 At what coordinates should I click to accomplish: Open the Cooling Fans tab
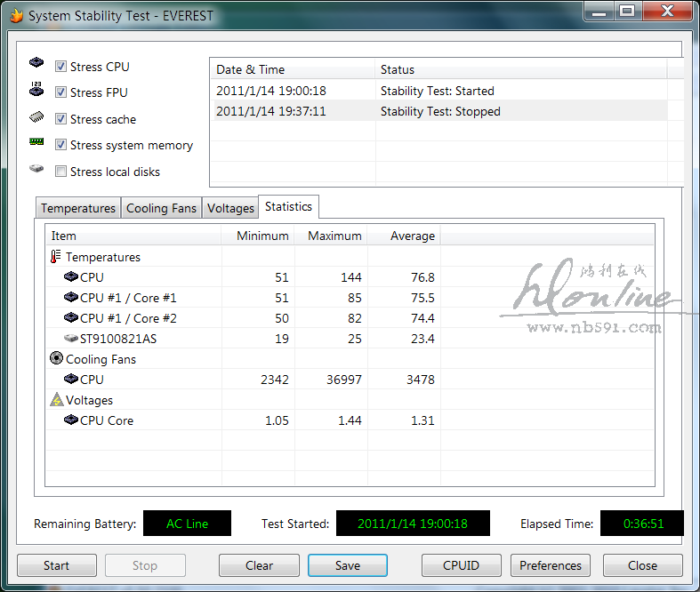[161, 208]
